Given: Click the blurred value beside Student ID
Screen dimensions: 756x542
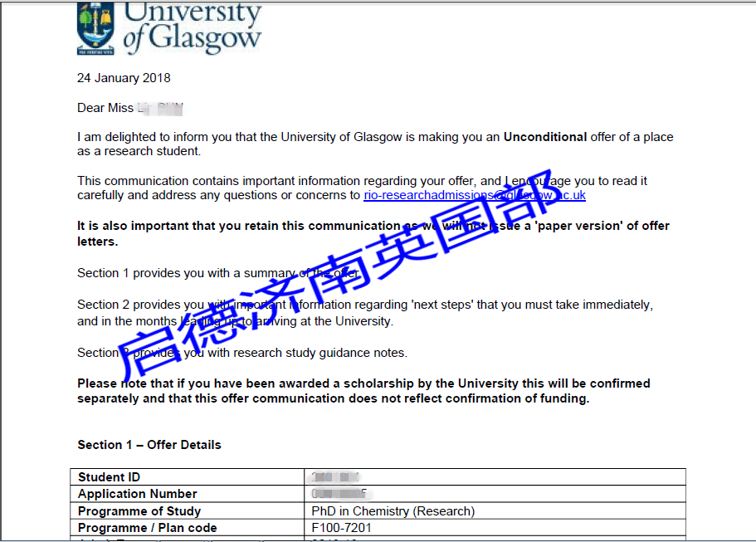Looking at the screenshot, I should 335,477.
